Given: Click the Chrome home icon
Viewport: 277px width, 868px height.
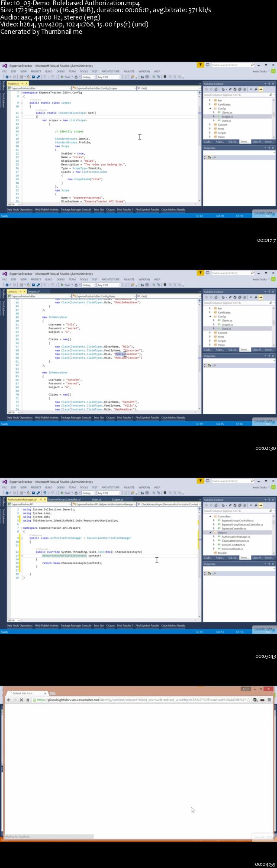Looking at the screenshot, I should 28,700.
